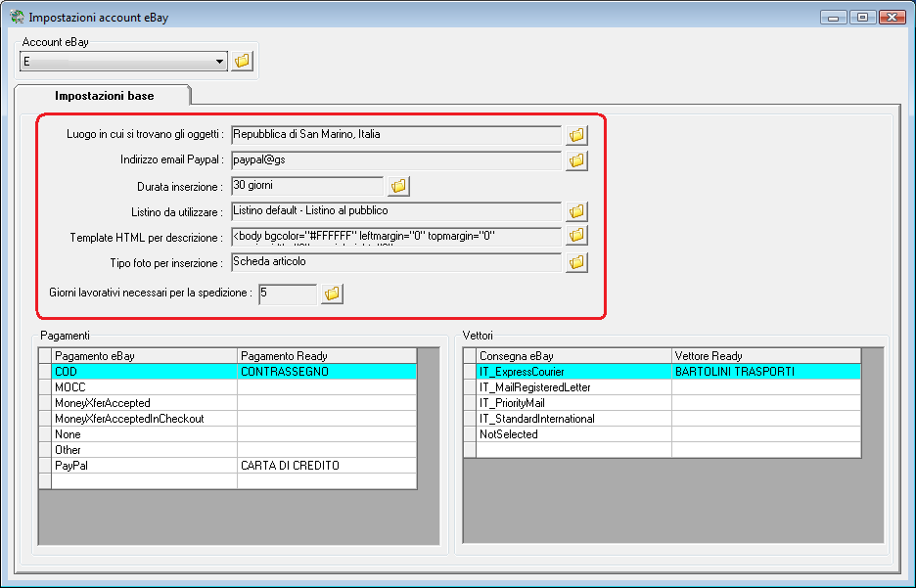Expand the Account eBay combo box
Viewport: 916px width, 588px height.
[x=219, y=62]
